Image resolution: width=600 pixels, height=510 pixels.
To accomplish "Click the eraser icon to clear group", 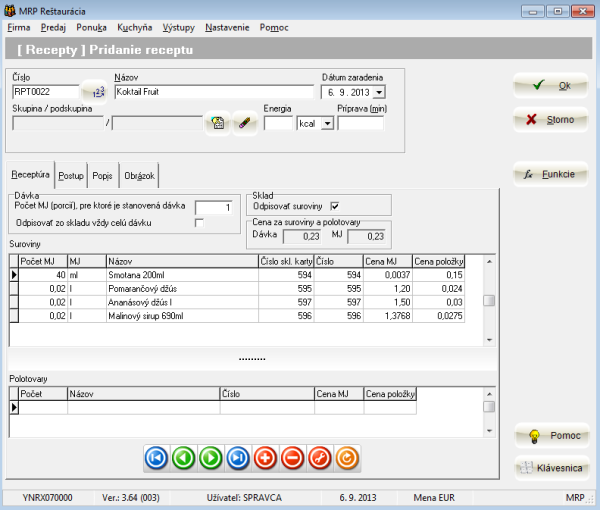I will tap(245, 123).
